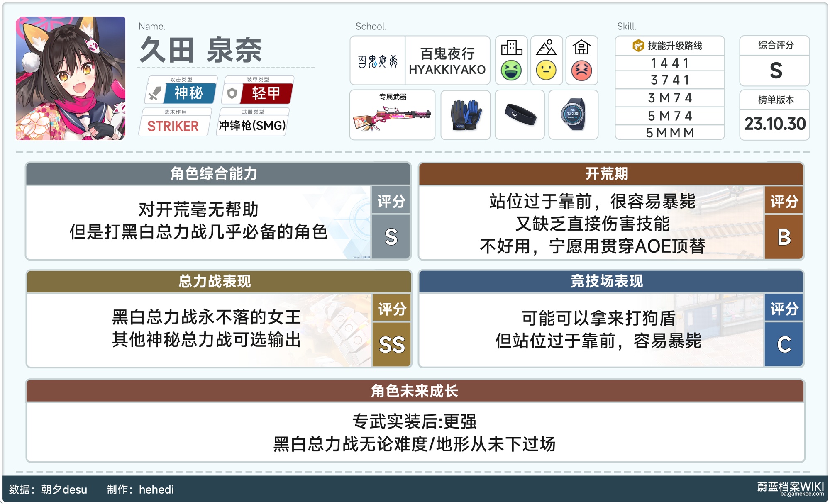Click the outdoor mountain terrain icon
The height and width of the screenshot is (504, 830).
(x=546, y=48)
